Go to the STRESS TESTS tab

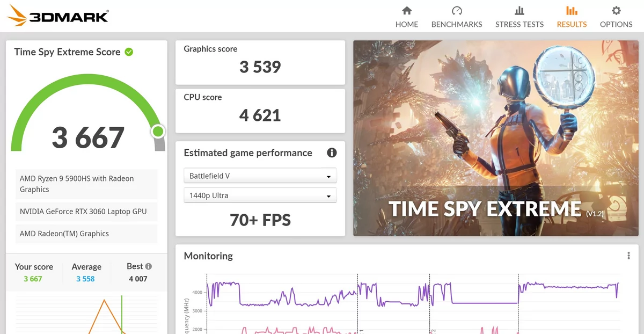tap(519, 17)
